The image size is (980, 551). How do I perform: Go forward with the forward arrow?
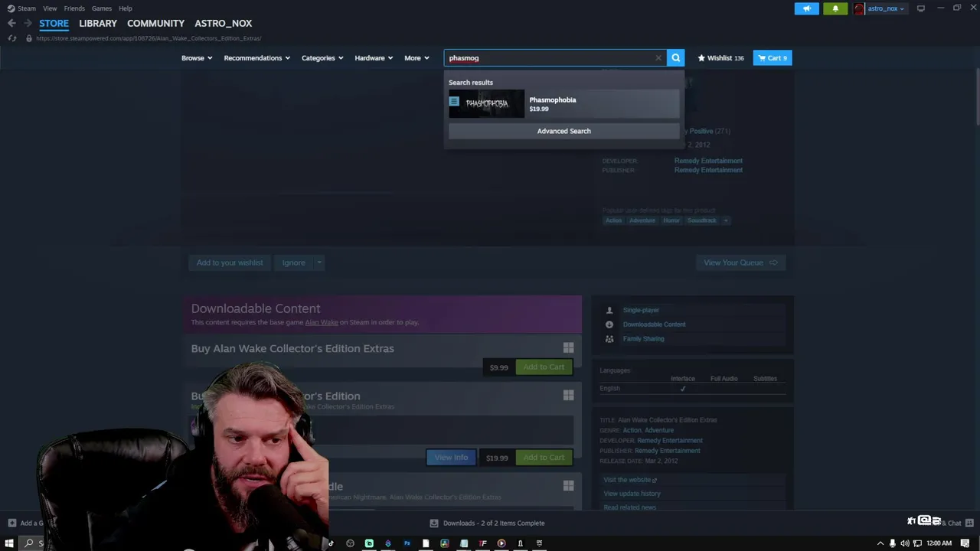pos(28,24)
